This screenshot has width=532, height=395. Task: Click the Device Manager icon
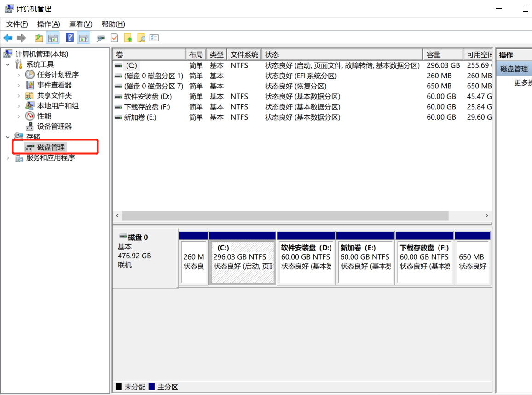tap(30, 127)
